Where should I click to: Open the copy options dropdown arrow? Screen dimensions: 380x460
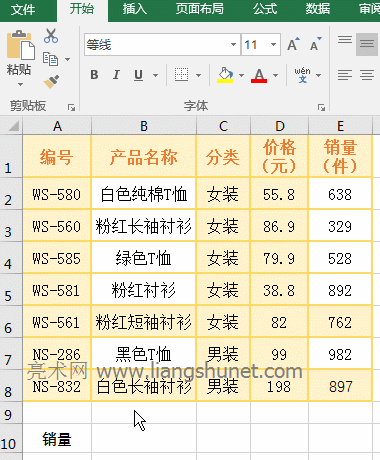coord(68,59)
